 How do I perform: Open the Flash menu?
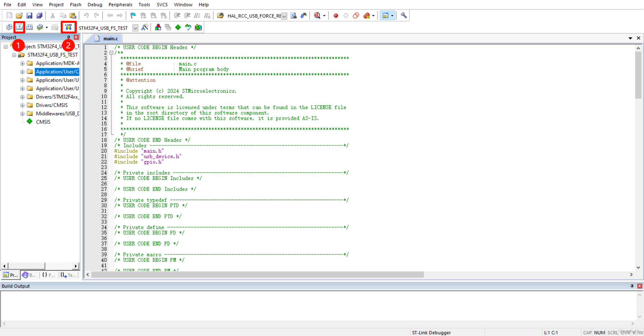click(75, 5)
